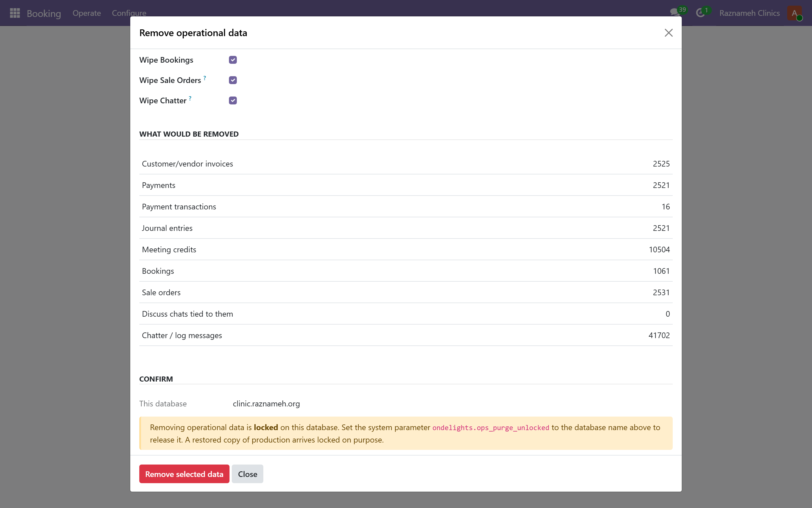This screenshot has width=812, height=508.
Task: Click the Meeting credits row label
Action: click(x=169, y=250)
